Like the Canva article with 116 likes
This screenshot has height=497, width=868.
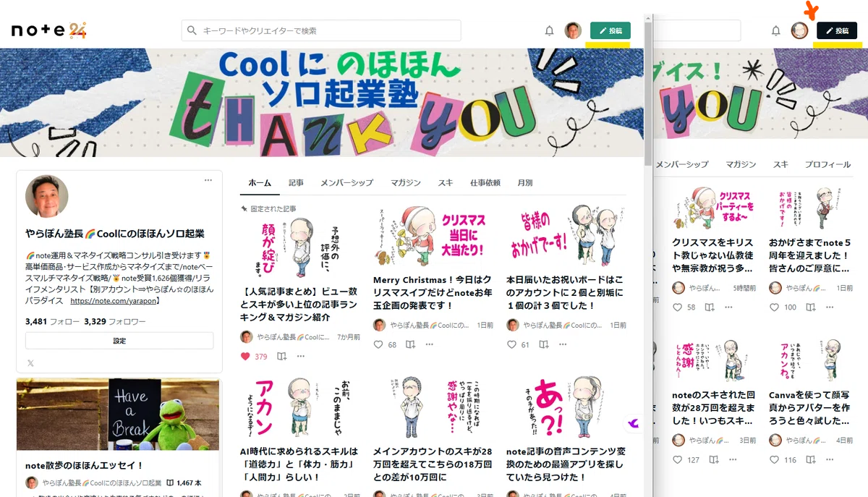pyautogui.click(x=775, y=459)
